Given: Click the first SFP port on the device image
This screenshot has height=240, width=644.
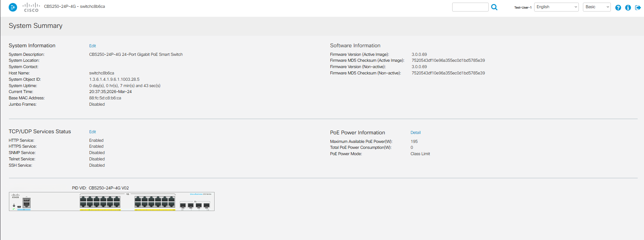Looking at the screenshot, I should [x=183, y=205].
